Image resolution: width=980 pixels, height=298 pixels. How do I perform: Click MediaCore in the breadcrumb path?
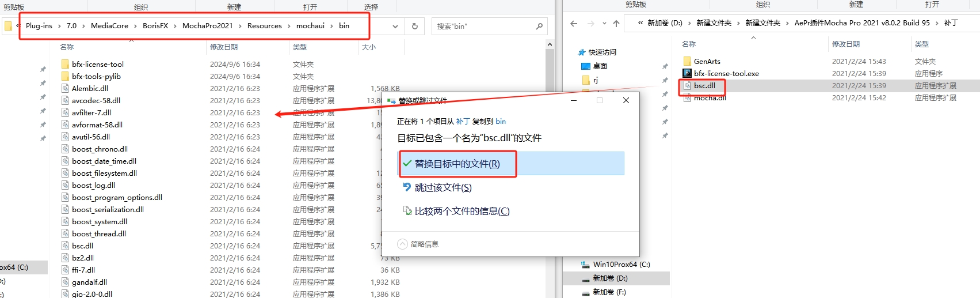point(109,26)
